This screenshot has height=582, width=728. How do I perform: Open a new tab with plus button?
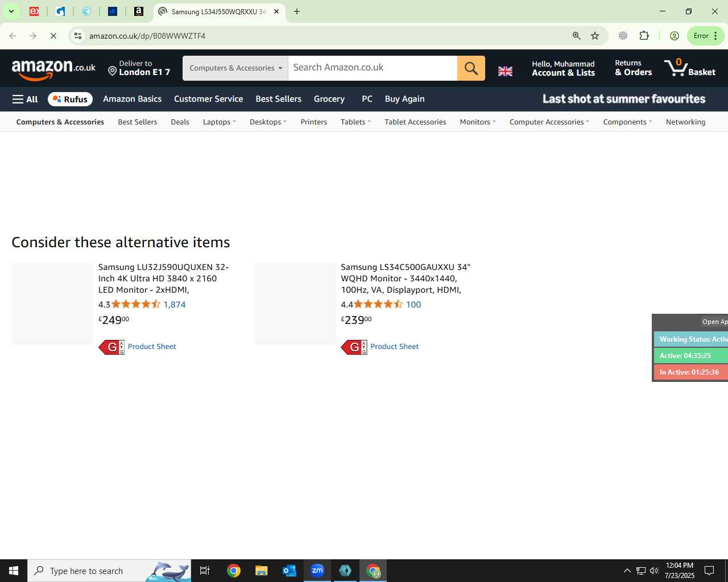pos(297,11)
